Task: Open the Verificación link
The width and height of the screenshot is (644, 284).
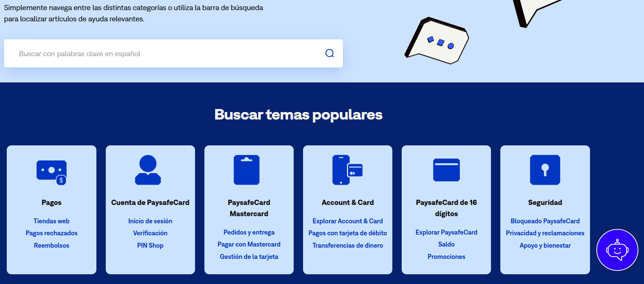Action: coord(150,233)
